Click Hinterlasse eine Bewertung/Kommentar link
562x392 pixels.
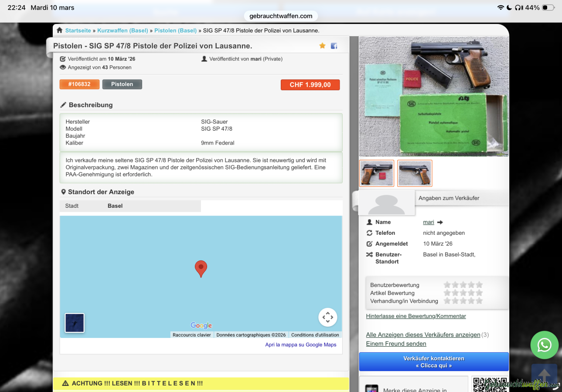tap(416, 316)
